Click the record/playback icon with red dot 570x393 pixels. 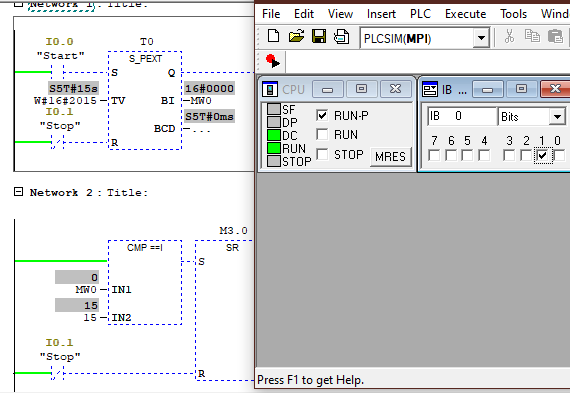pos(272,61)
